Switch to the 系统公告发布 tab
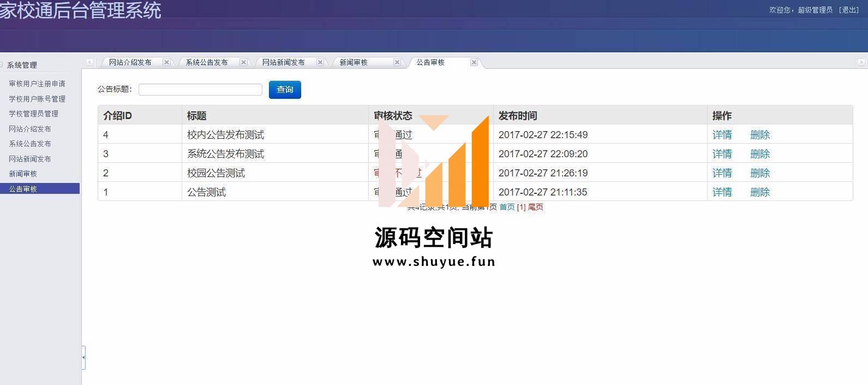 coord(207,62)
